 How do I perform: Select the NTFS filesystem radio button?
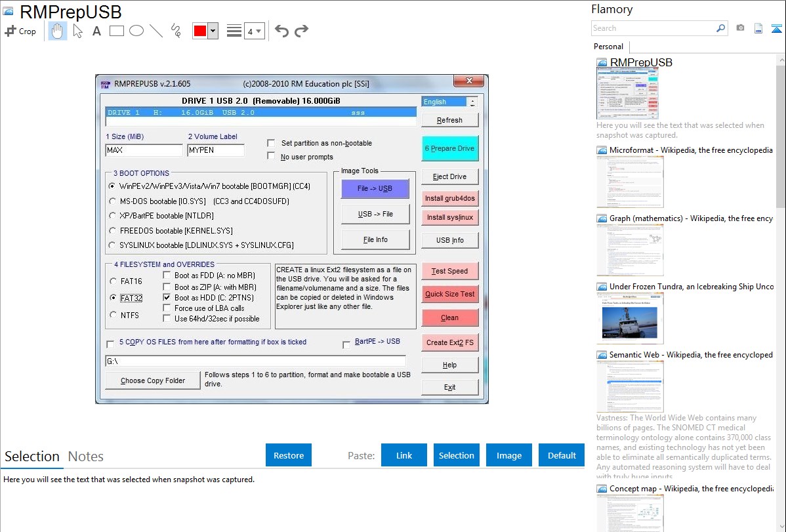pos(113,316)
